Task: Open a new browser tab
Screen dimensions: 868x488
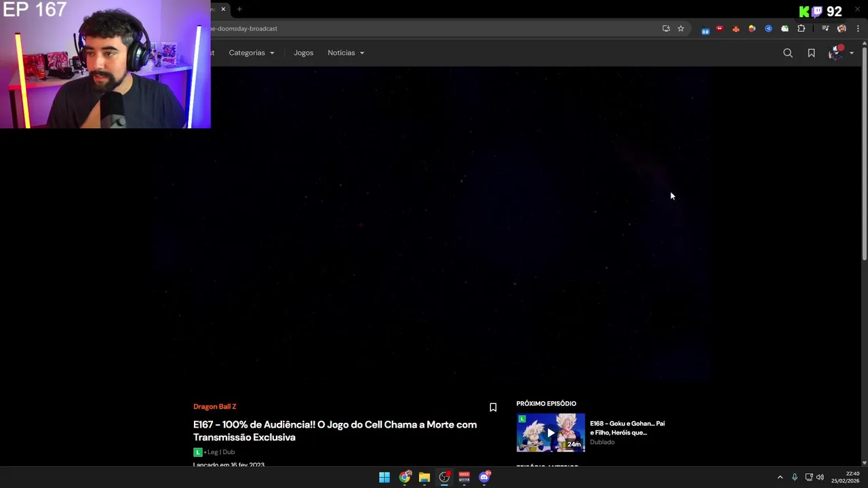Action: pyautogui.click(x=239, y=9)
